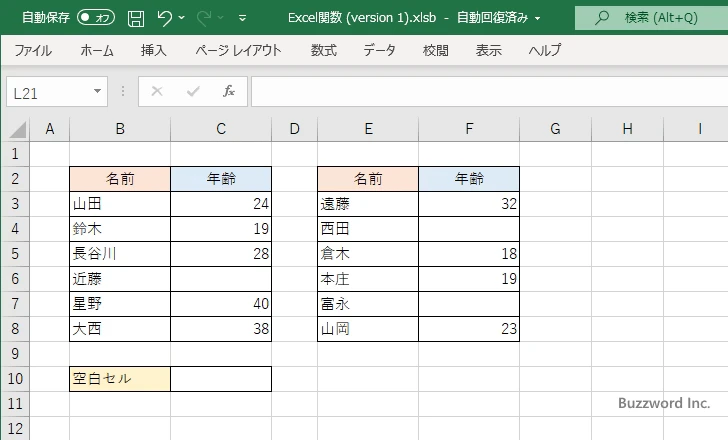Select the cell containing 鈴木
Image resolution: width=728 pixels, height=440 pixels.
120,229
